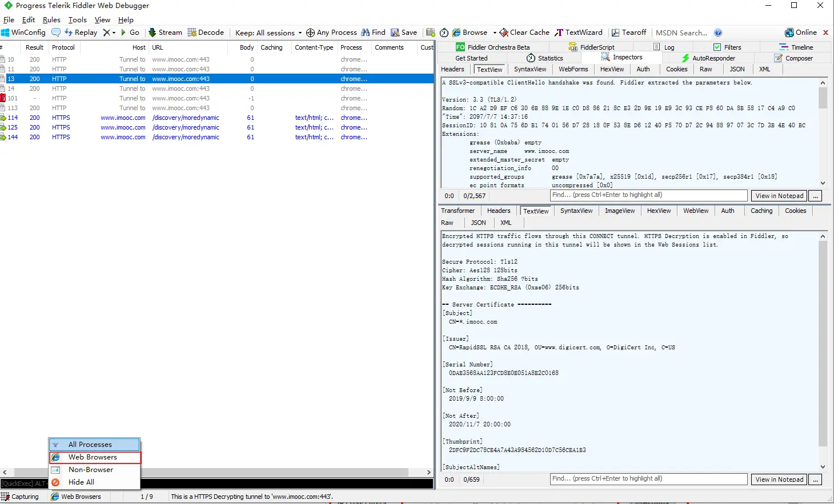Screen dimensions: 834x504
Task: Open the Rules menu
Action: coord(51,19)
